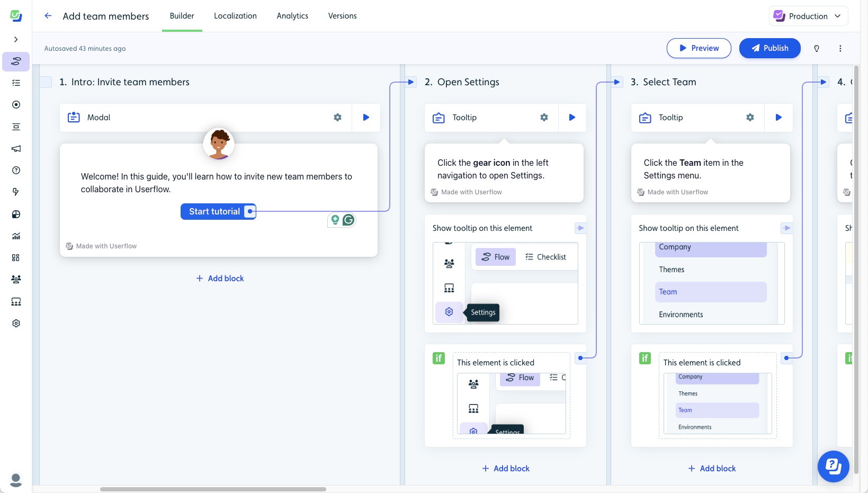Image resolution: width=868 pixels, height=493 pixels.
Task: Click the Preview button
Action: point(699,48)
